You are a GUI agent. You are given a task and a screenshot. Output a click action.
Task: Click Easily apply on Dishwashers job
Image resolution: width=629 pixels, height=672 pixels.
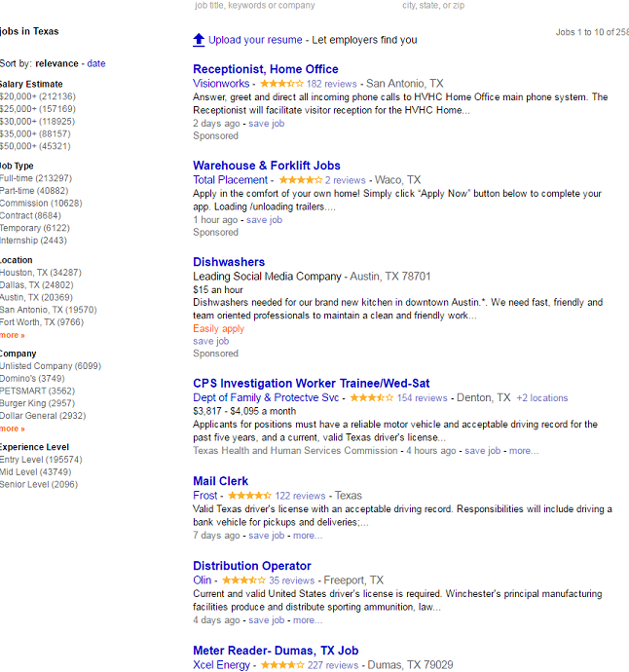(218, 329)
